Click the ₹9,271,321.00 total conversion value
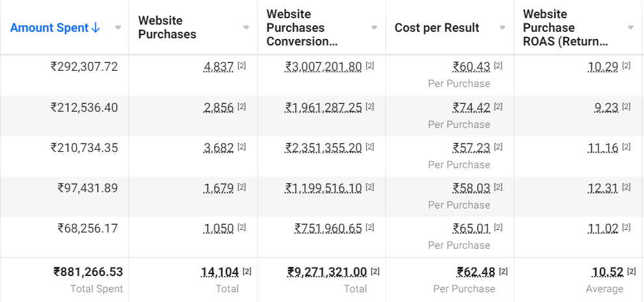 [327, 272]
